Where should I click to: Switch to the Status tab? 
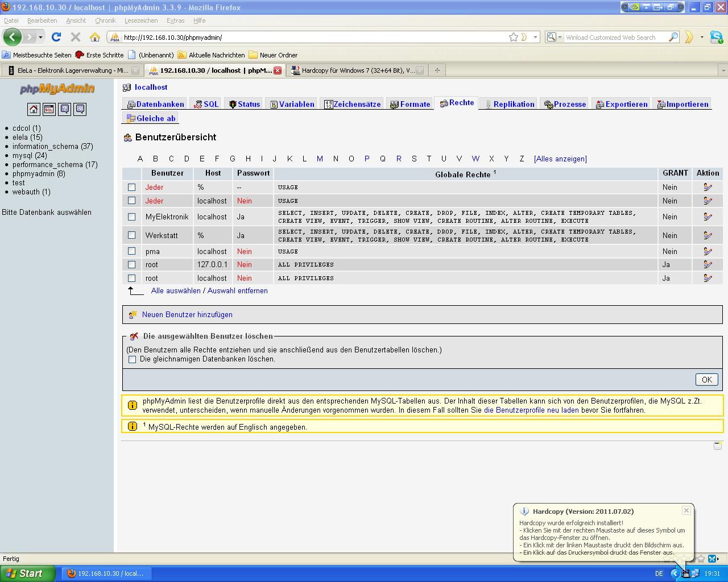click(245, 104)
